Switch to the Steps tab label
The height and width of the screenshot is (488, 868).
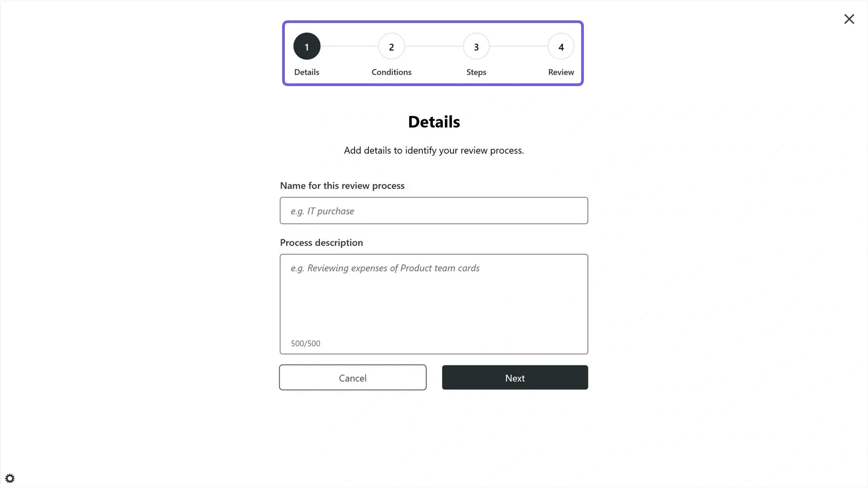point(476,72)
